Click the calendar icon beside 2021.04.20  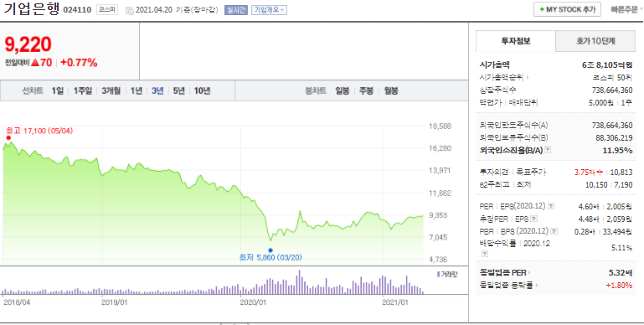129,11
